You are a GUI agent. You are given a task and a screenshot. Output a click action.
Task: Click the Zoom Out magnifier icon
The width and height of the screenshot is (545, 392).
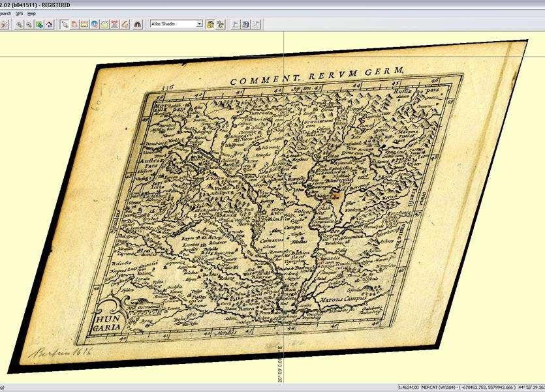pos(29,24)
